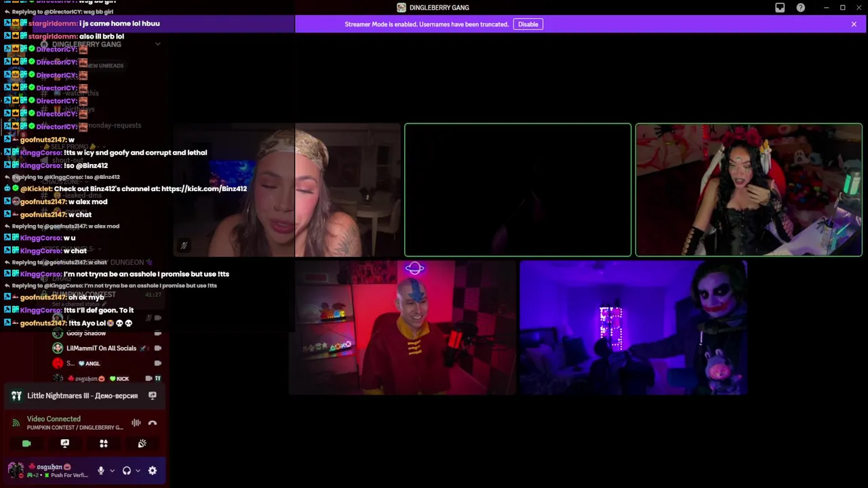
Task: Open User Settings gear icon
Action: click(153, 470)
